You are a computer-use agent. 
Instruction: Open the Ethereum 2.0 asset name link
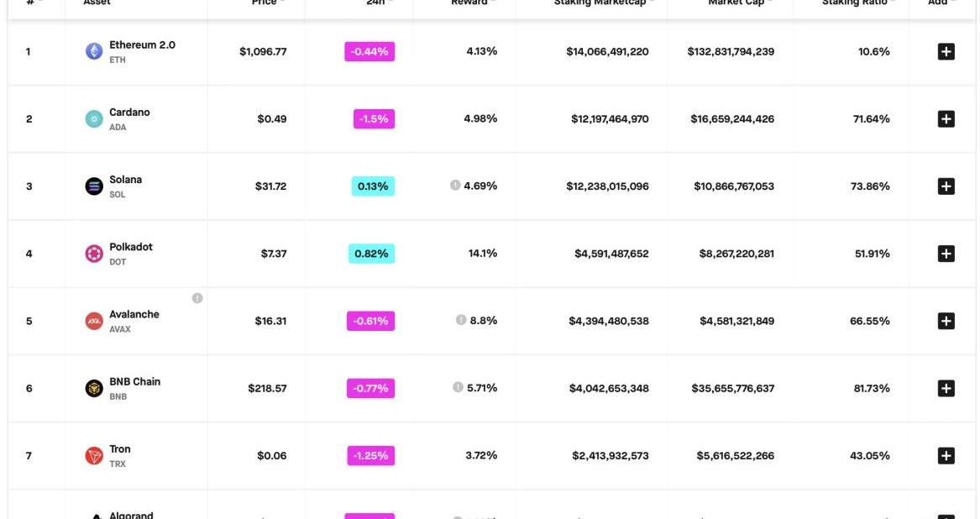click(142, 45)
